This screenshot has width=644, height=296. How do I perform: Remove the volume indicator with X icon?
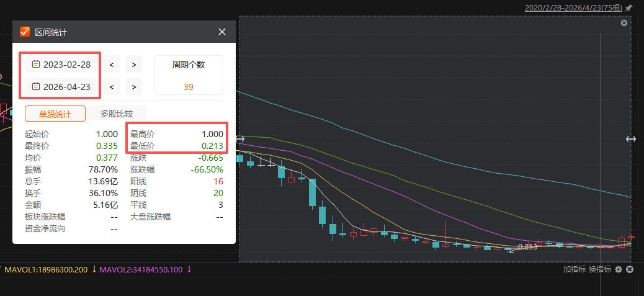coord(629,269)
